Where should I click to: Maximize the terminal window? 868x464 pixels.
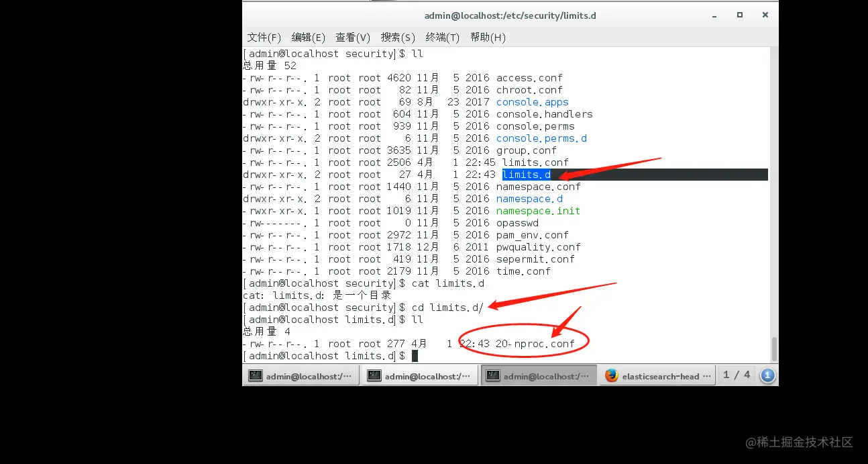coord(740,15)
